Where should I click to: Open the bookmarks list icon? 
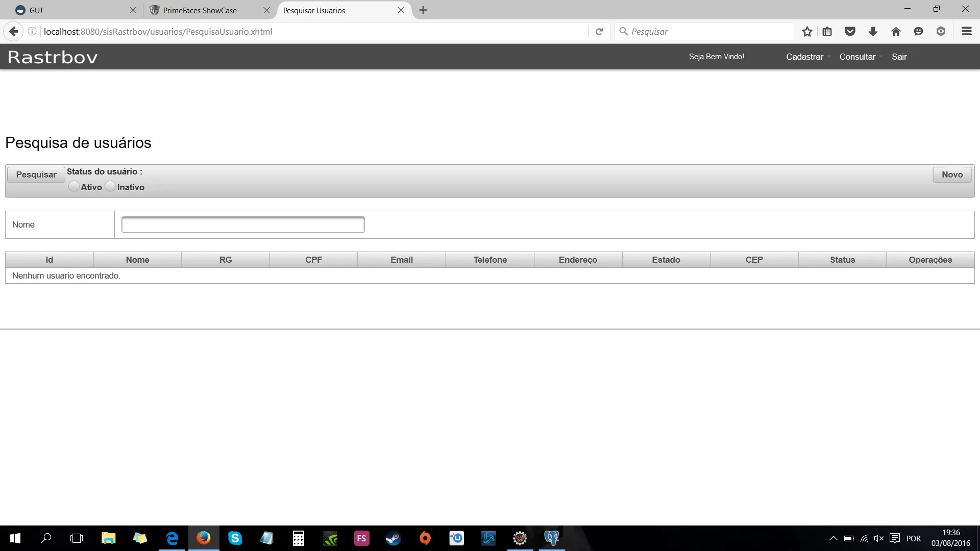click(827, 32)
